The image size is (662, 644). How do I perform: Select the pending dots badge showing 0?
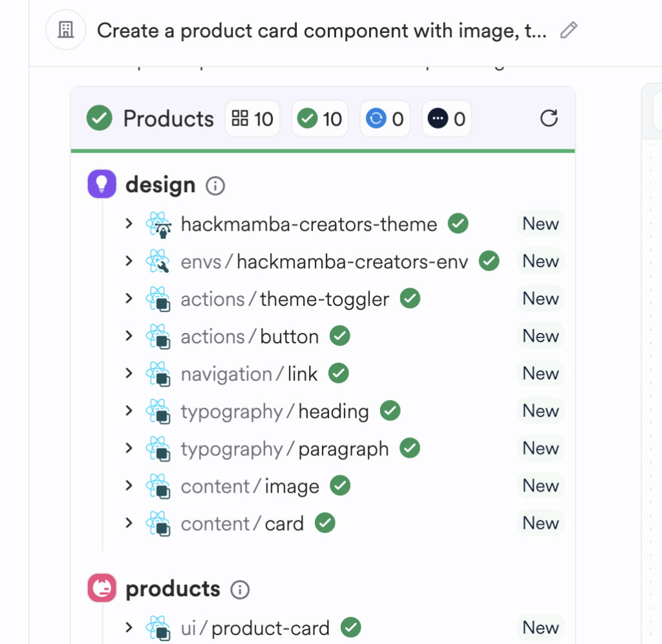coord(447,119)
